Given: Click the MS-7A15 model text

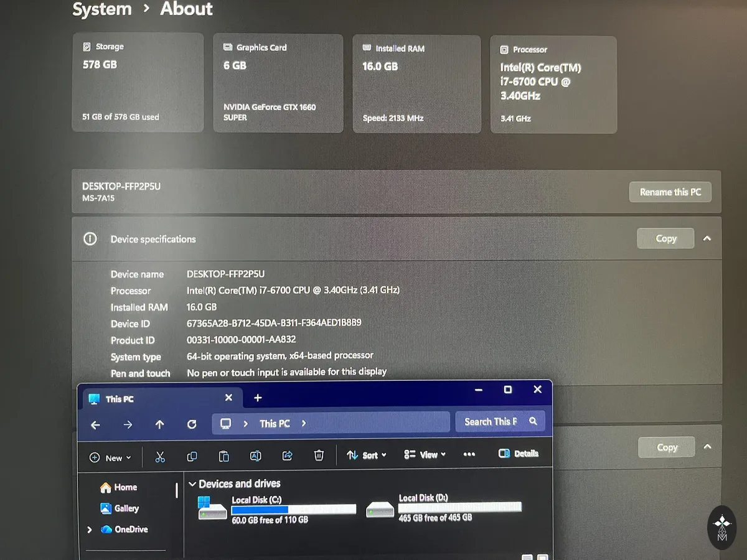Looking at the screenshot, I should (x=98, y=198).
